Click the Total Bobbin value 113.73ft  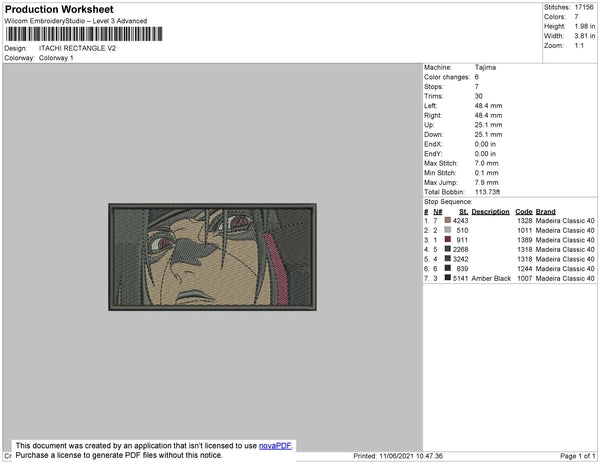(x=488, y=192)
